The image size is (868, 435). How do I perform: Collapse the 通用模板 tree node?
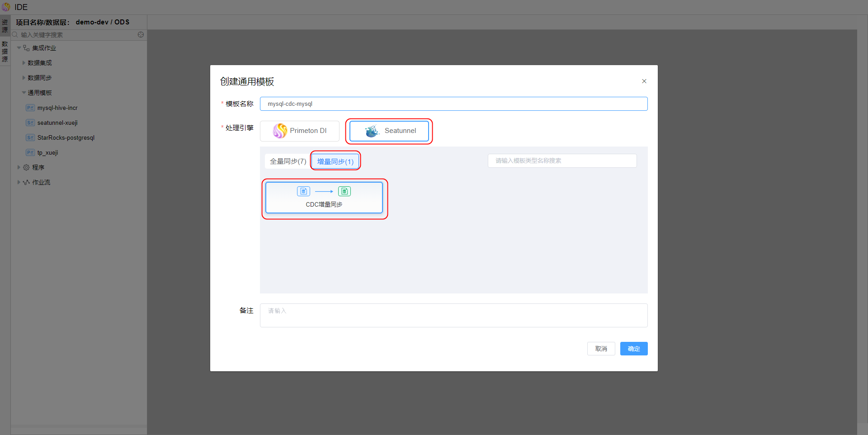(24, 93)
